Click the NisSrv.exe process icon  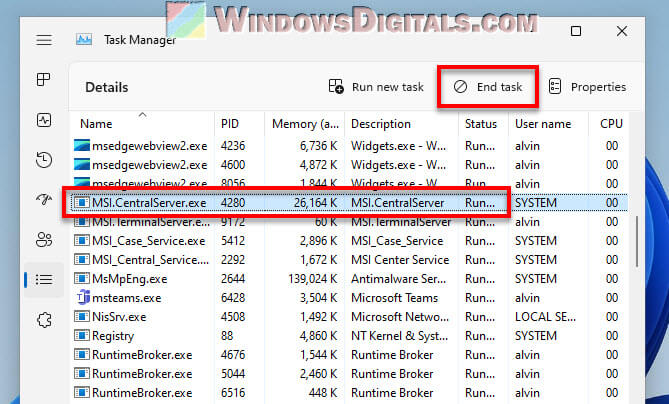point(82,317)
